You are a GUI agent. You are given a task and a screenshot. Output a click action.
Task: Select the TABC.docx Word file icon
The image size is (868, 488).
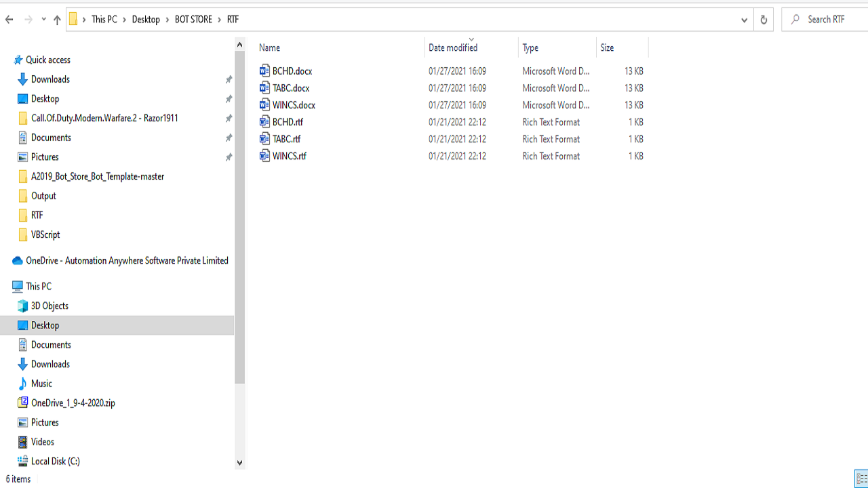click(264, 87)
